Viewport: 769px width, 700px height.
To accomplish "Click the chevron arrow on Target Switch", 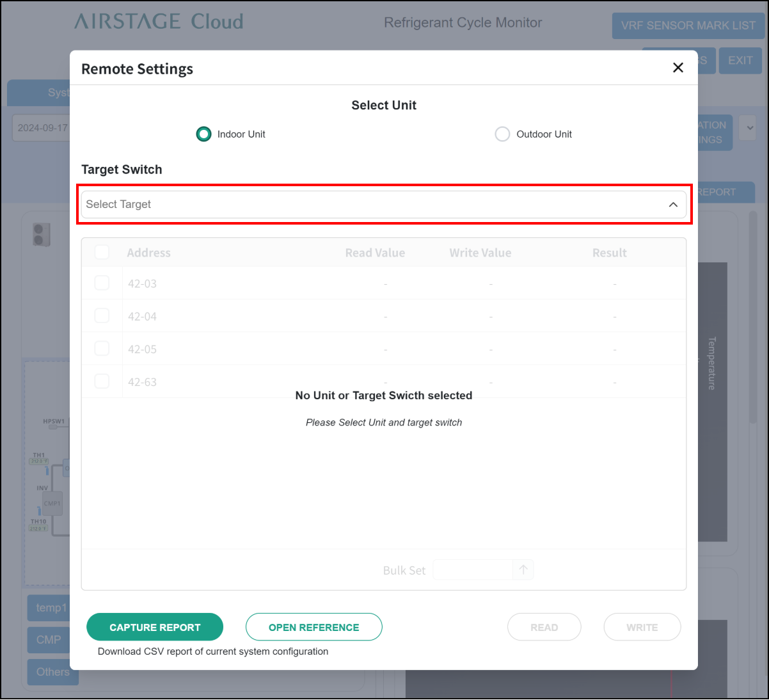I will coord(673,205).
